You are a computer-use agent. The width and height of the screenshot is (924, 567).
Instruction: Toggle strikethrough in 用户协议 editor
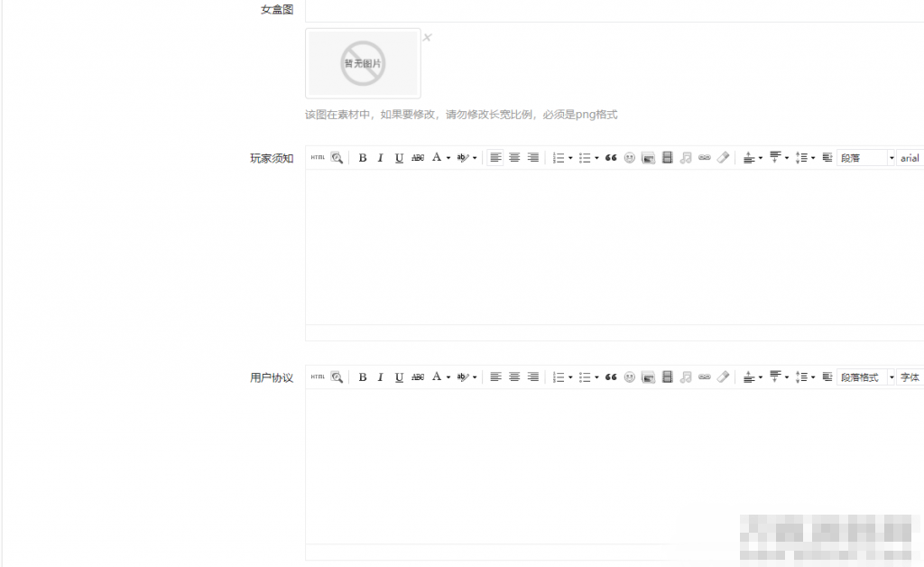click(x=418, y=376)
